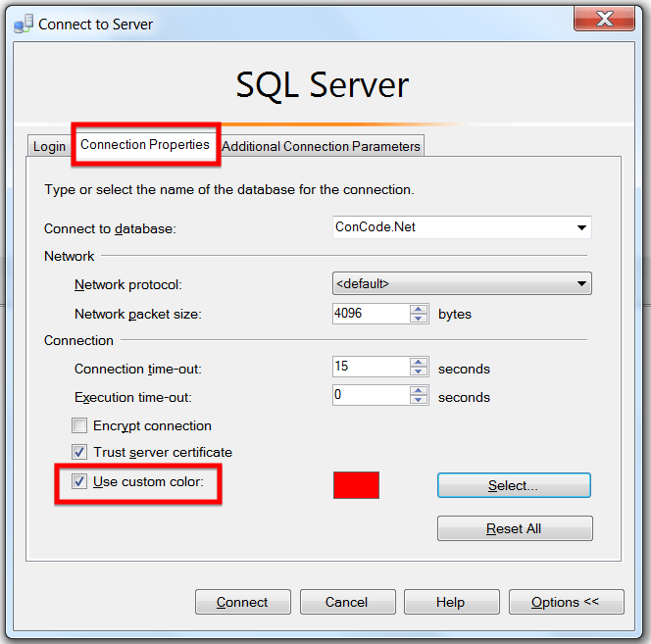Enable the Encrypt connection checkbox
The image size is (651, 644).
[79, 425]
